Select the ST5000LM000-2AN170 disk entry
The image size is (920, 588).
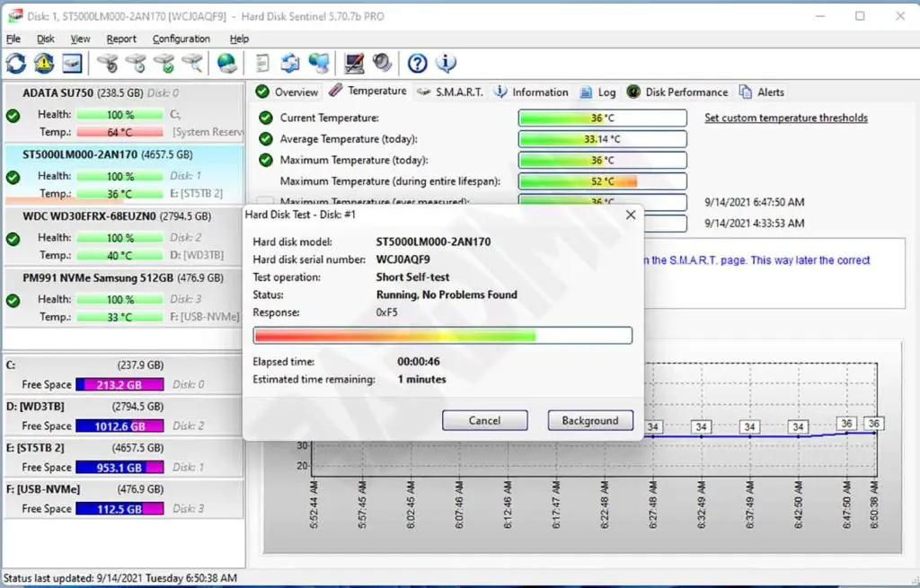[x=124, y=174]
